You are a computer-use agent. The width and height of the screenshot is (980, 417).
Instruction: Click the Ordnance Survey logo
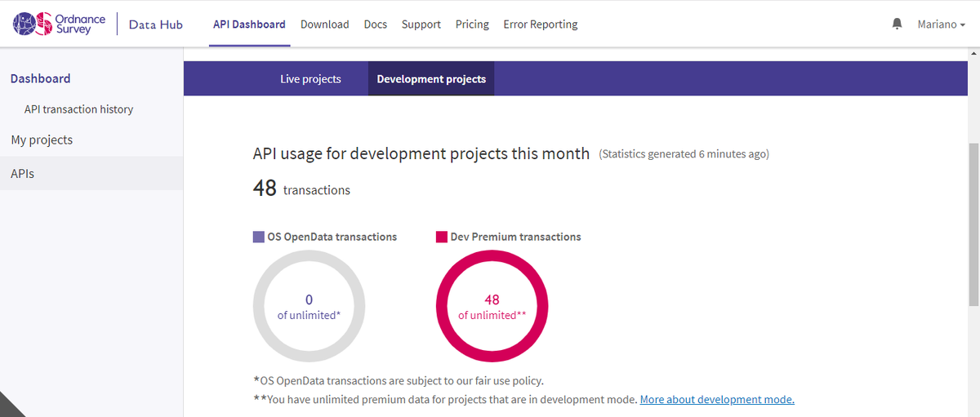click(x=59, y=24)
